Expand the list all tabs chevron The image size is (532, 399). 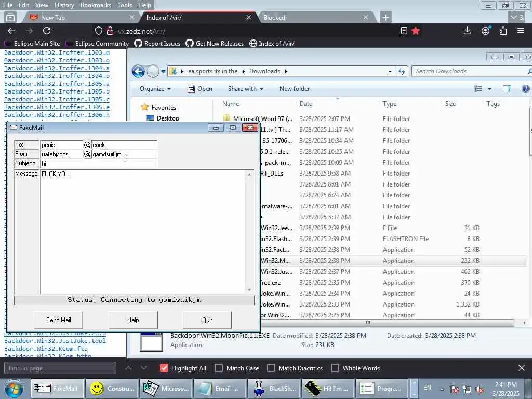pyautogui.click(x=517, y=17)
